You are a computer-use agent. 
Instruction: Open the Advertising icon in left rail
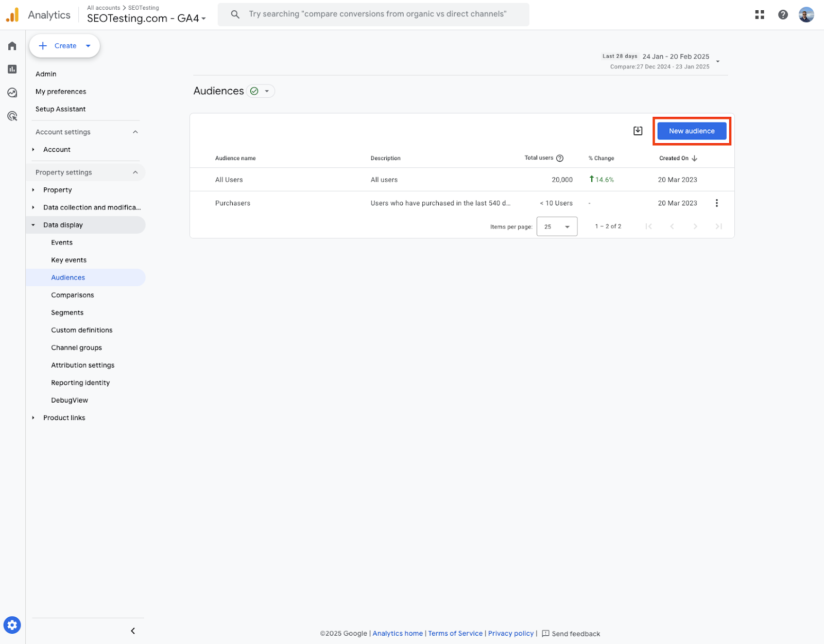(12, 116)
